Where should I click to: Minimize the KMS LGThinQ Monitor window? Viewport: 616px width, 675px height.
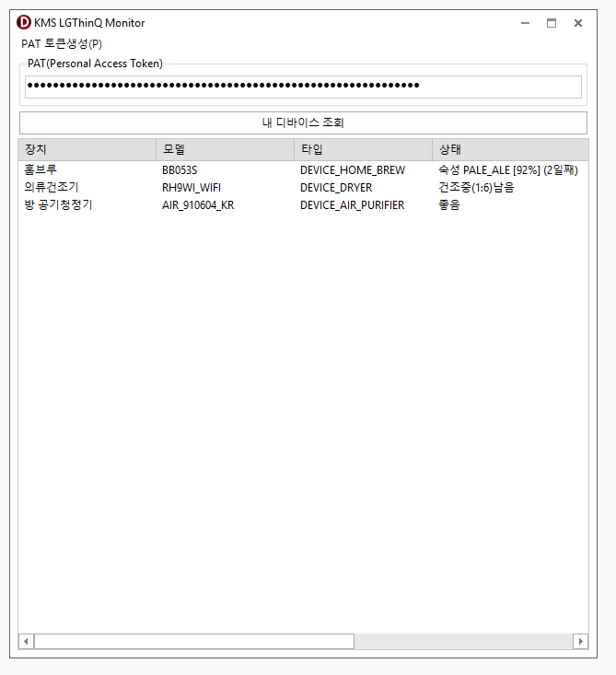coord(525,23)
